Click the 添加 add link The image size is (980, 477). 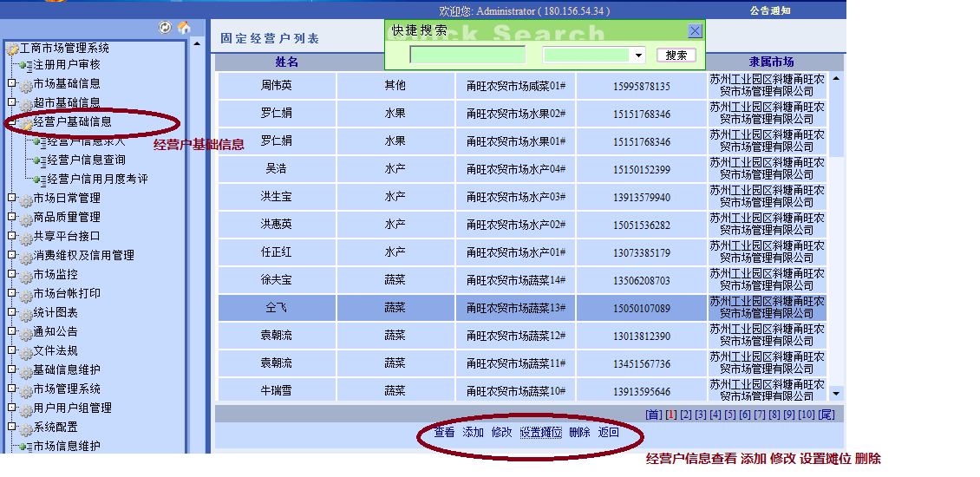(474, 432)
